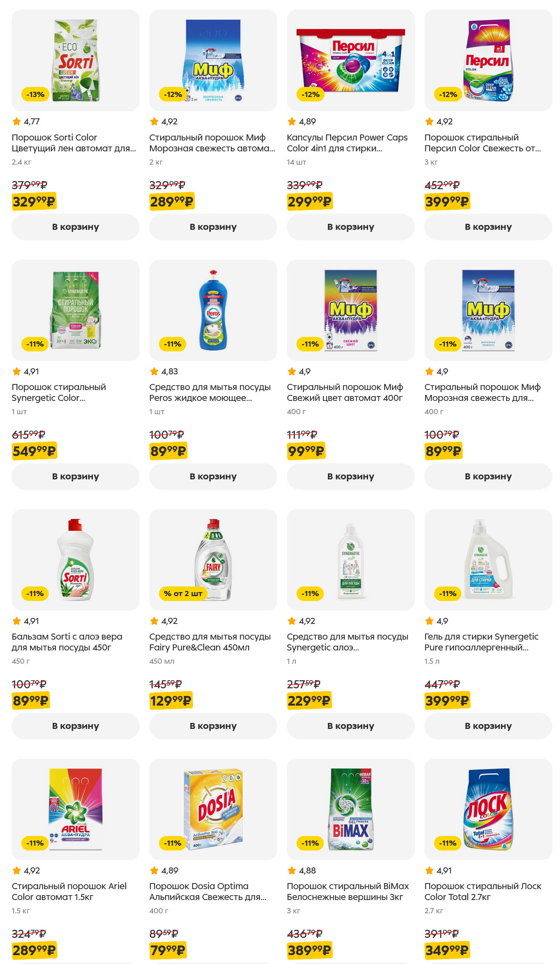Screen dimensions: 560x964
Task: Open the Персил Color 3 кг product image
Action: (488, 60)
